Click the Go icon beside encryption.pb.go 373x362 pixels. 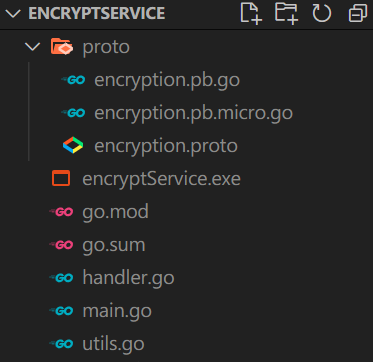tap(73, 80)
